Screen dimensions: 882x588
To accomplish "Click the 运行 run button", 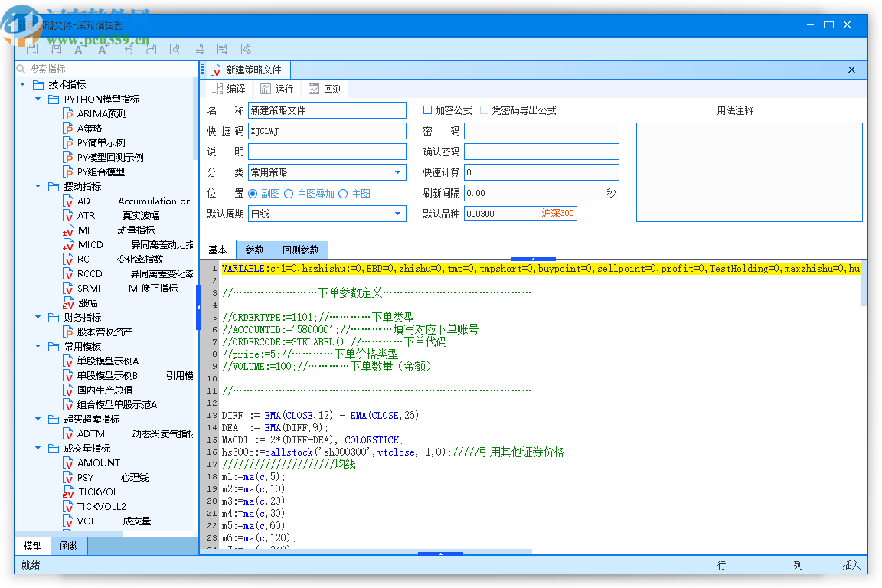I will coord(277,89).
